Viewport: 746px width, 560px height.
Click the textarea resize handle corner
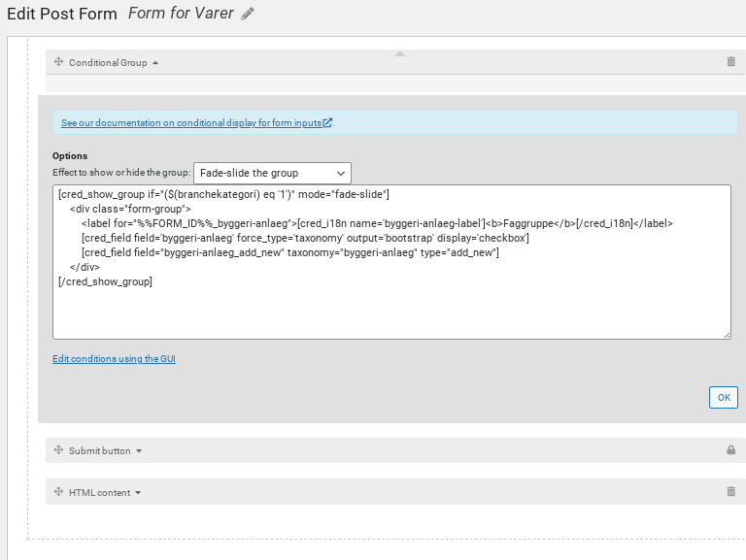coord(727,335)
